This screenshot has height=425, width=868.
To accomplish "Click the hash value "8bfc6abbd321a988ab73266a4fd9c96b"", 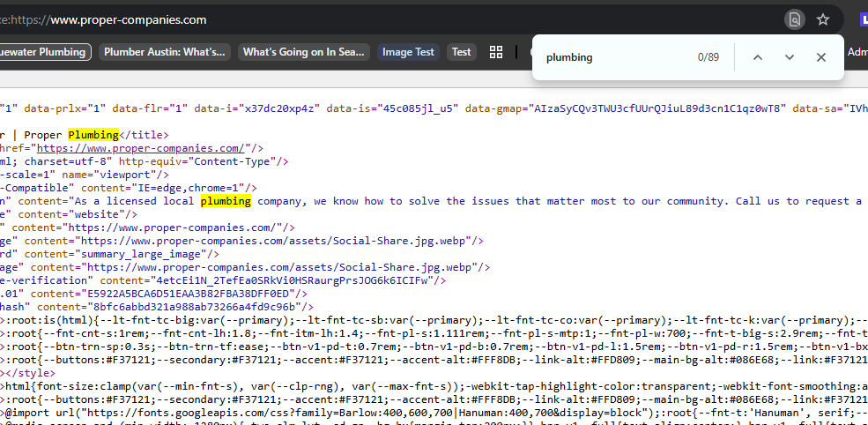I will 195,307.
